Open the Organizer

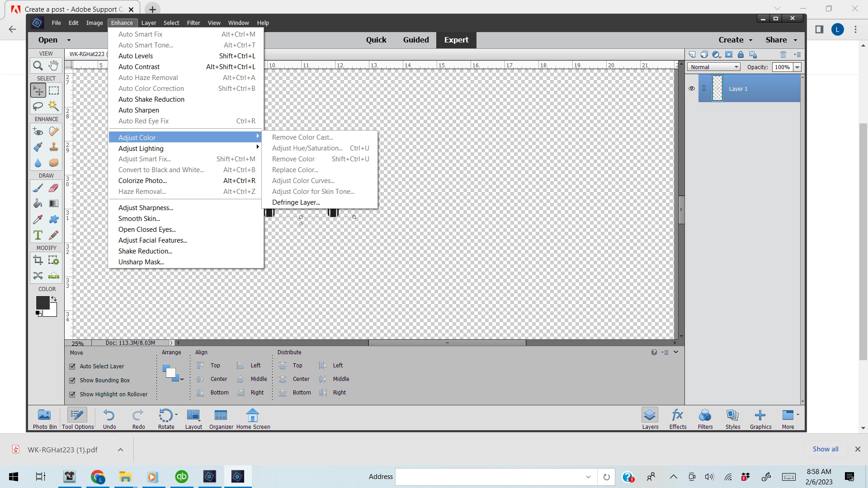(x=221, y=418)
